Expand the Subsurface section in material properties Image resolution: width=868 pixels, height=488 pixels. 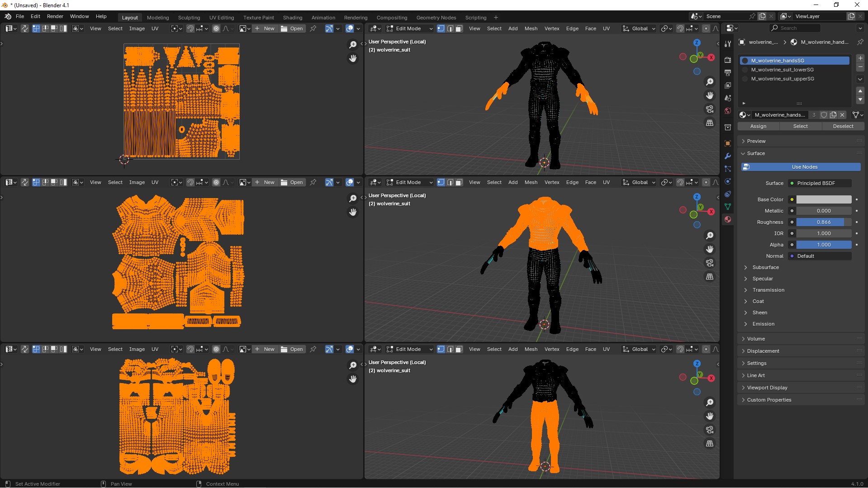tap(765, 267)
